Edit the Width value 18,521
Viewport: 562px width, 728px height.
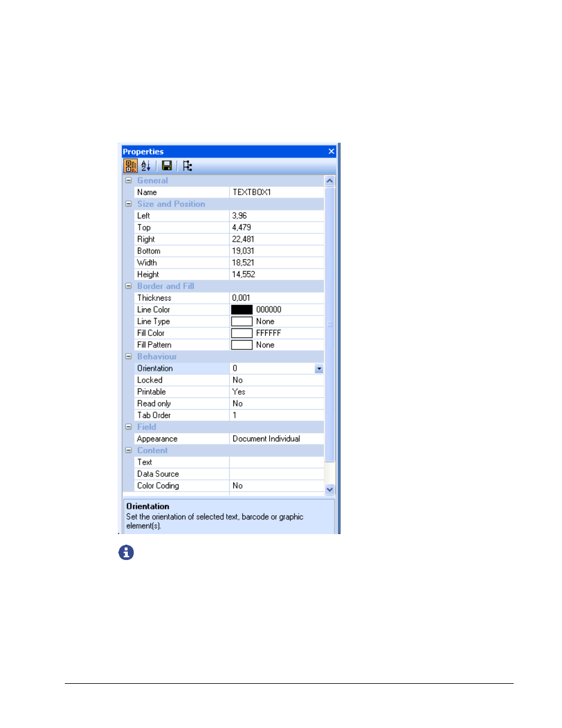[277, 263]
